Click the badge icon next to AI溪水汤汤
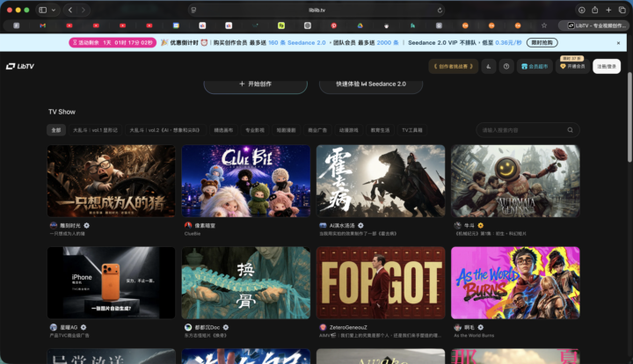The height and width of the screenshot is (364, 633). tap(360, 226)
